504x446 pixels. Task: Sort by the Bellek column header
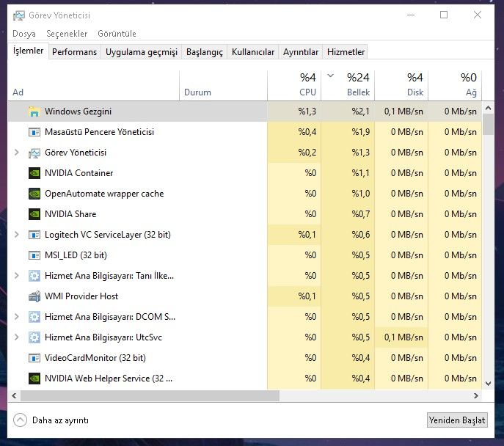(348, 86)
